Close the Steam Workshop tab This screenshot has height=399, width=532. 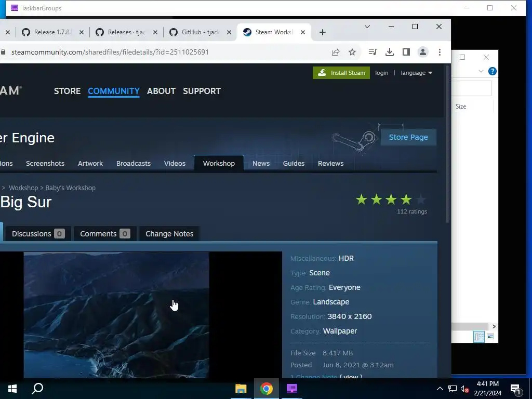click(x=303, y=32)
